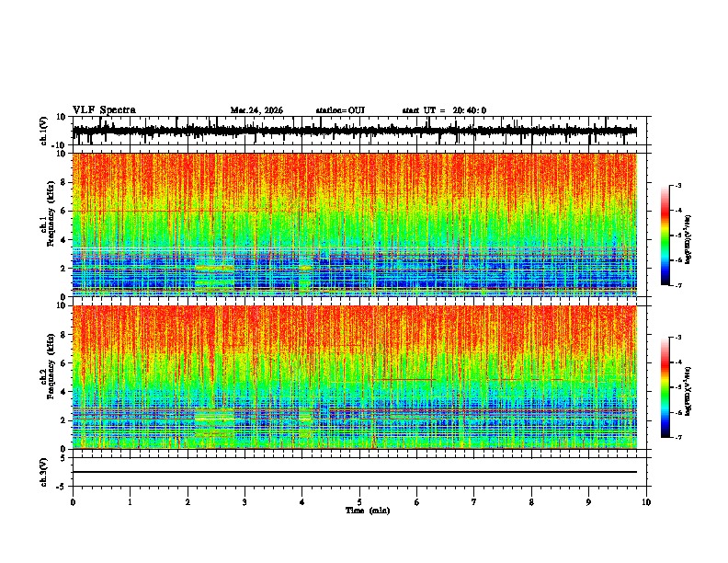Select the date text "Mar.24, 2026"
Viewport: 728px width, 563px height.
[256, 110]
